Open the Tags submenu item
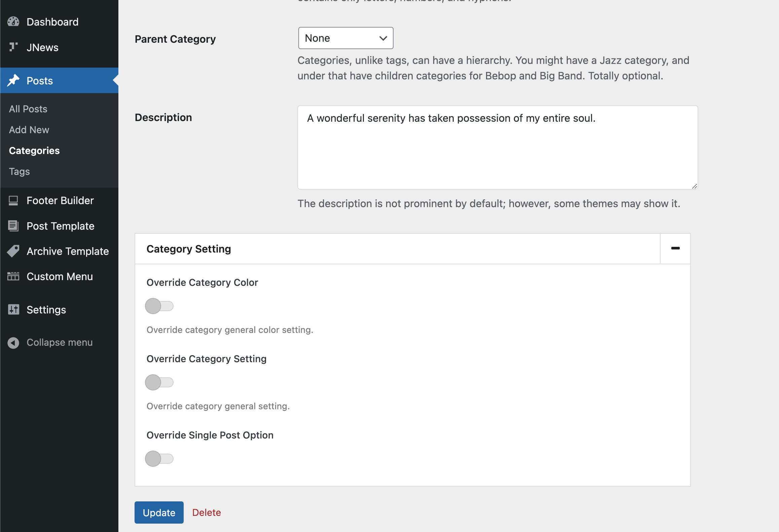 20,172
